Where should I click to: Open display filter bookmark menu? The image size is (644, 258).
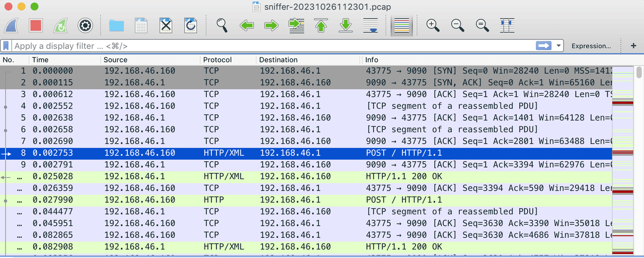pyautogui.click(x=6, y=46)
